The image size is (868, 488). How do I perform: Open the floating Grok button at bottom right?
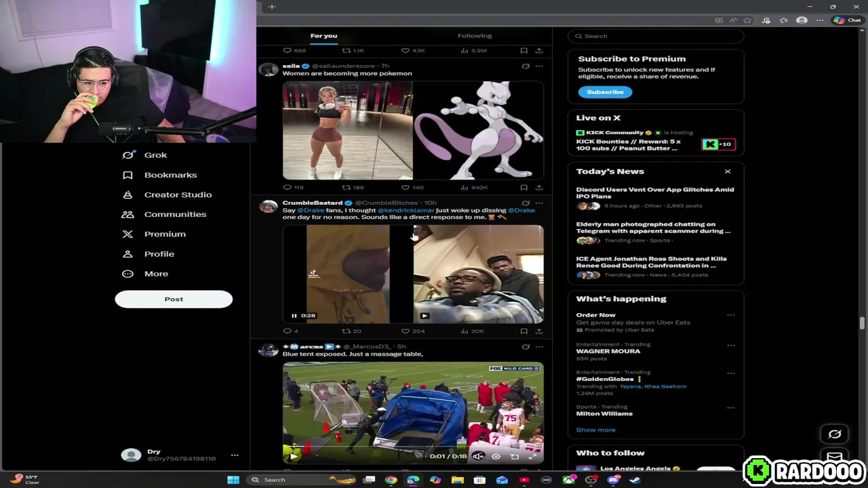(835, 434)
